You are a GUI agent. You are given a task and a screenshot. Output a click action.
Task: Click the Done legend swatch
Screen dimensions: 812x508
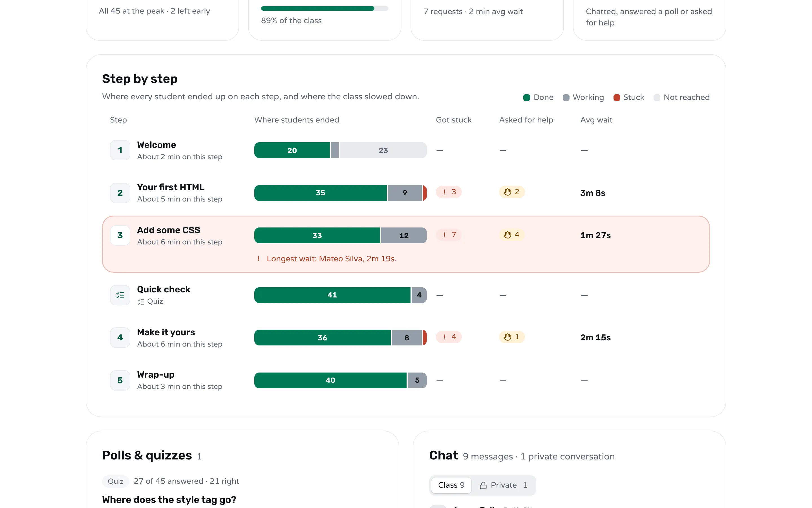(x=526, y=97)
